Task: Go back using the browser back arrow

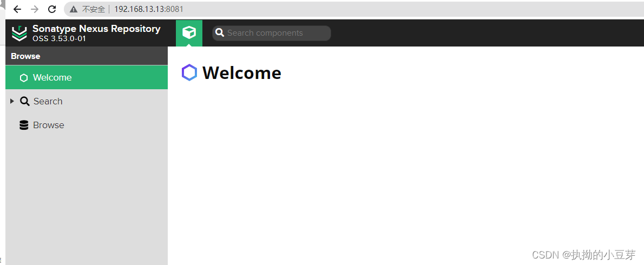Action: [x=17, y=9]
